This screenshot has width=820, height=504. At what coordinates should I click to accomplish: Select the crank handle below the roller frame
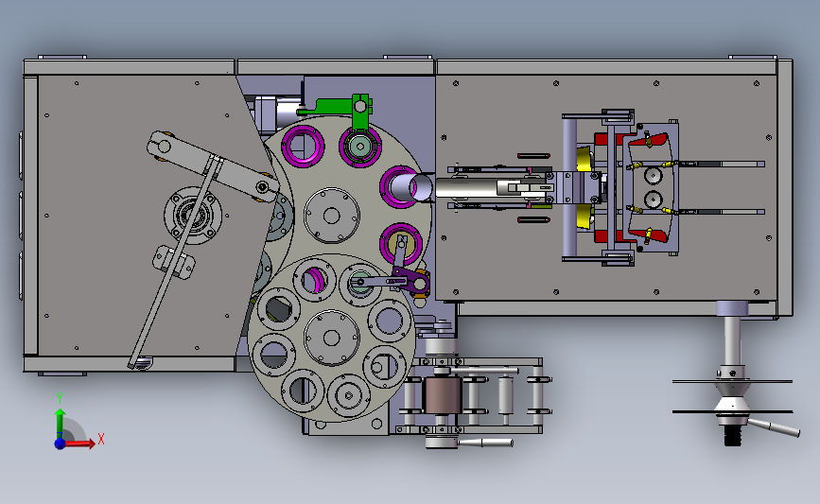tap(485, 443)
